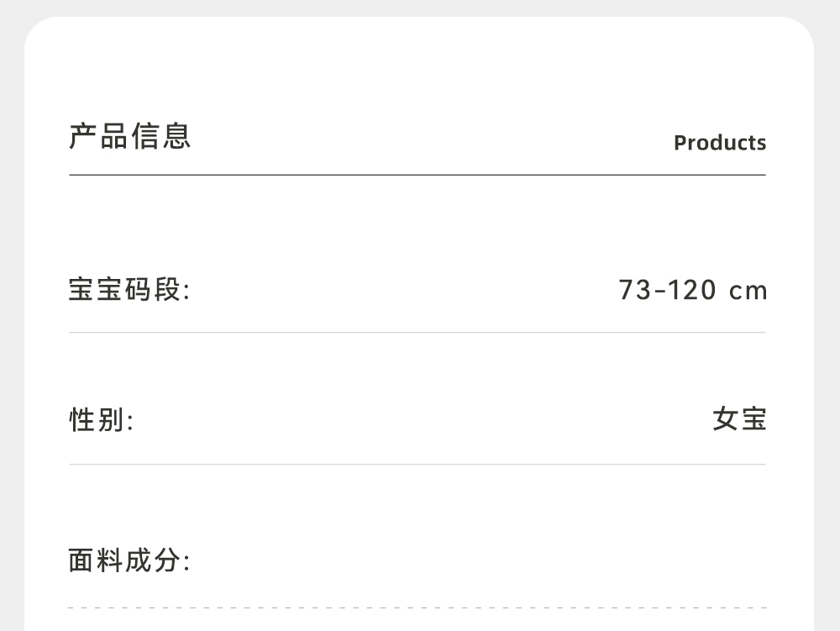This screenshot has width=840, height=631.
Task: Click the 面料成分 label
Action: pyautogui.click(x=129, y=560)
